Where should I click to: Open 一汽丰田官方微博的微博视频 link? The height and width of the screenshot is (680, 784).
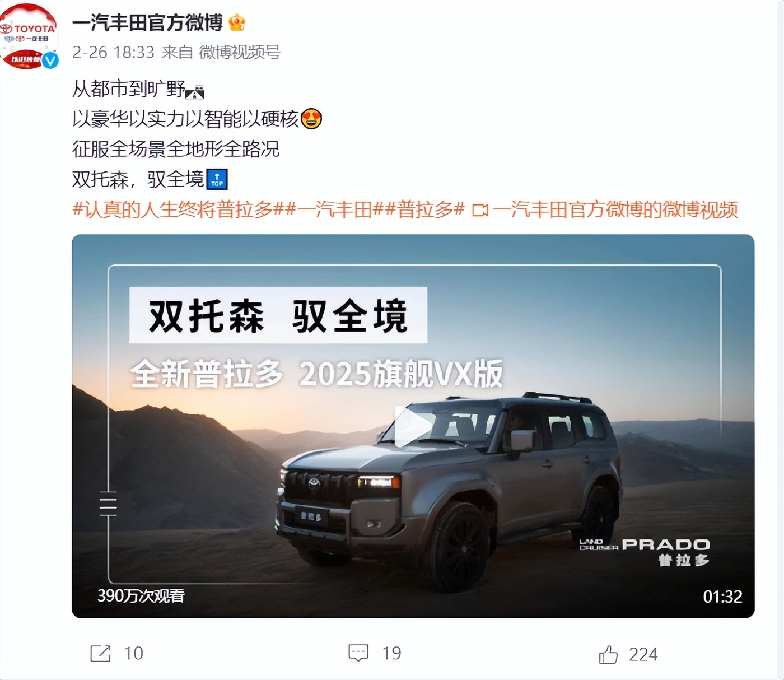click(x=615, y=209)
